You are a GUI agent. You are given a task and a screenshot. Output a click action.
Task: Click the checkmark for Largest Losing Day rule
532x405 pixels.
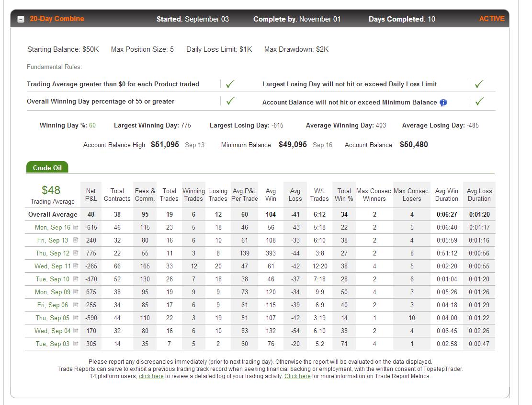(479, 84)
